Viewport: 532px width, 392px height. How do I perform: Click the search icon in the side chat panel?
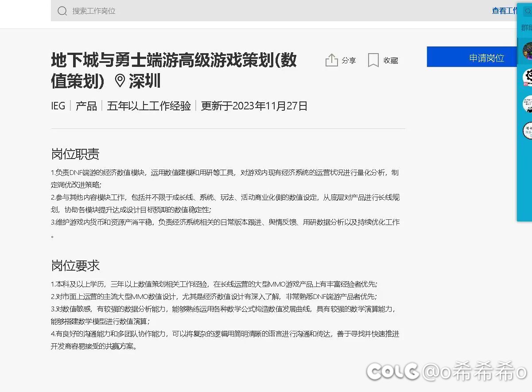click(x=528, y=12)
